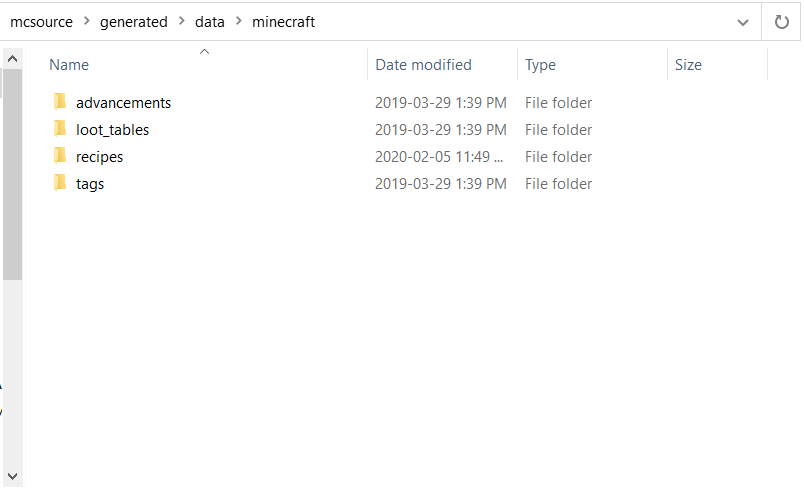Click the minecraft breadcrumb in address bar
The image size is (804, 489).
[283, 21]
